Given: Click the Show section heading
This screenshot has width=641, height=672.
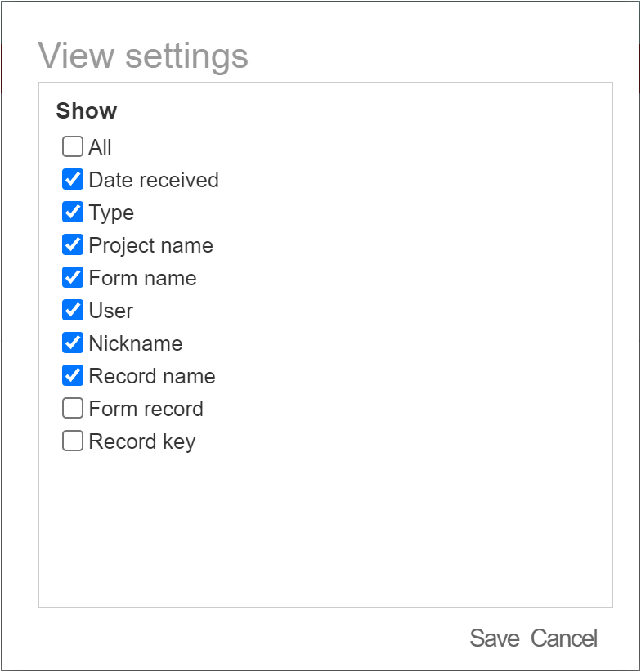Looking at the screenshot, I should (x=87, y=110).
